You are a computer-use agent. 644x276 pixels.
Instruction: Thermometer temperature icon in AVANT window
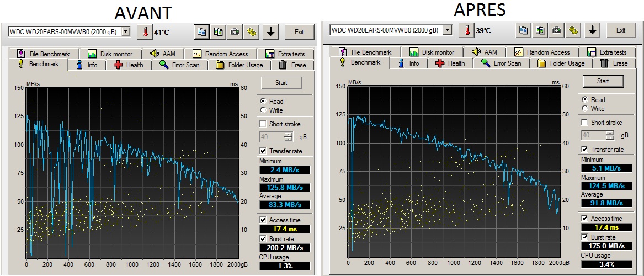tap(145, 32)
